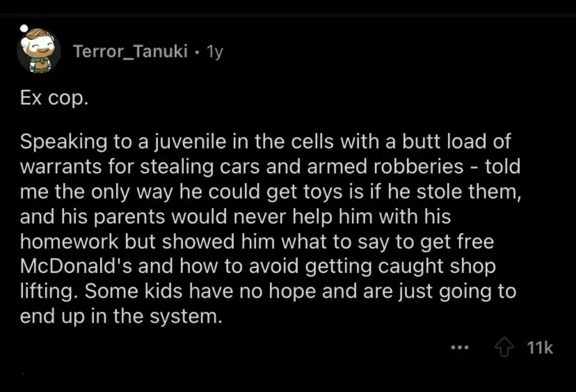The height and width of the screenshot is (392, 576).
Task: Click the "Ex cop." opening line
Action: coord(54,98)
